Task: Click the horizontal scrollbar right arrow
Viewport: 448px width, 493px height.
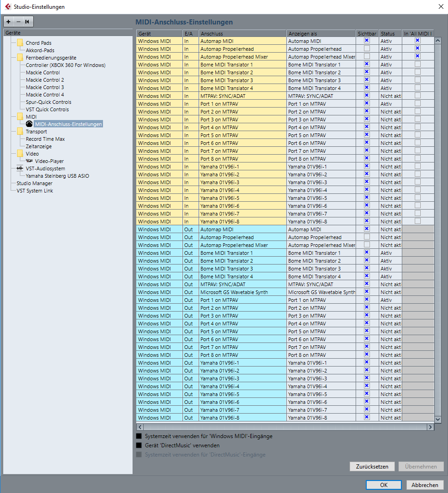Action: (430, 427)
